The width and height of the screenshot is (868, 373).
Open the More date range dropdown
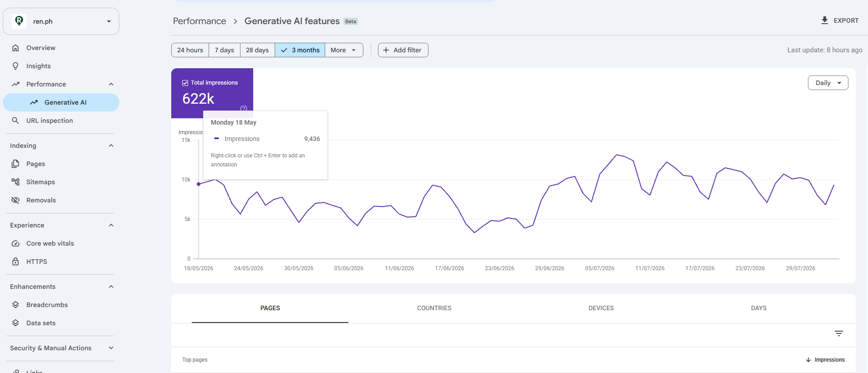(x=344, y=50)
